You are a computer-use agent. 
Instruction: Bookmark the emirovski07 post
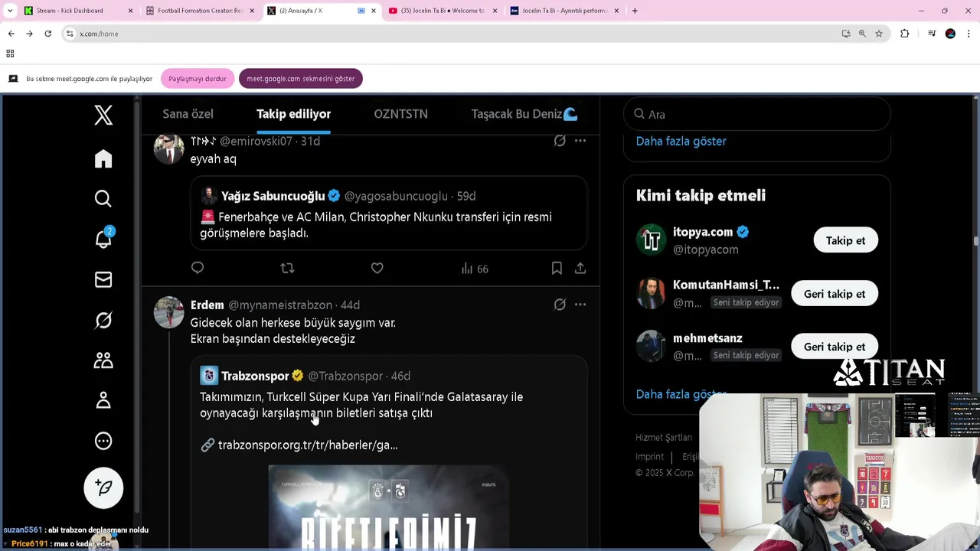557,268
